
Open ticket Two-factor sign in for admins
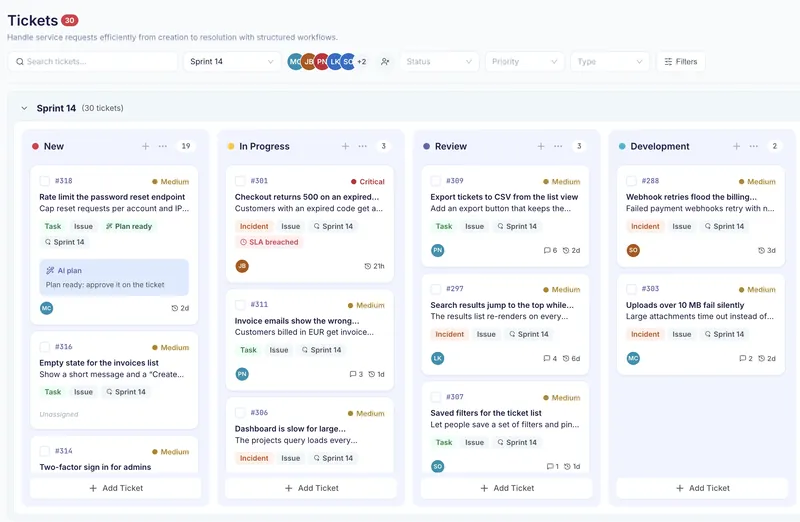click(x=95, y=467)
